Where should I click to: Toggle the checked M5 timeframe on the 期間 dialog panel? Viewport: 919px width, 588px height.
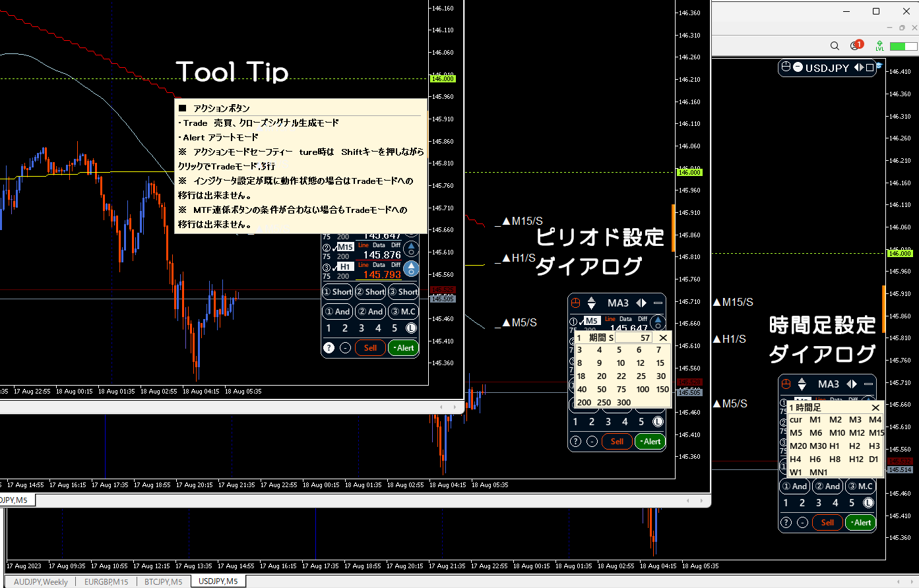[592, 321]
